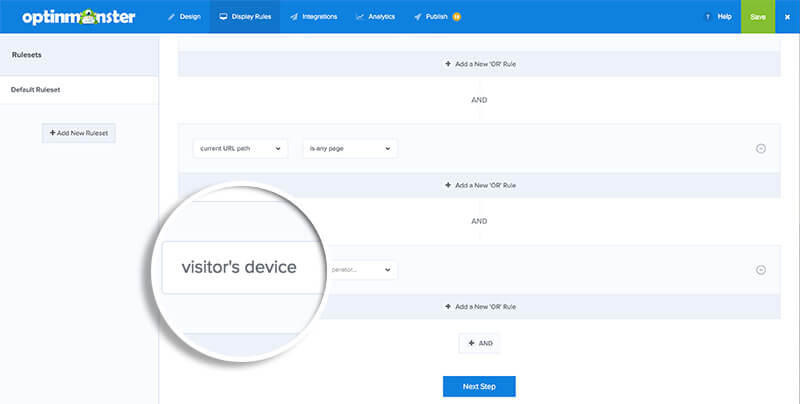Add an OR rule under visitor's device
Viewport: 800px width, 404px height.
point(480,307)
